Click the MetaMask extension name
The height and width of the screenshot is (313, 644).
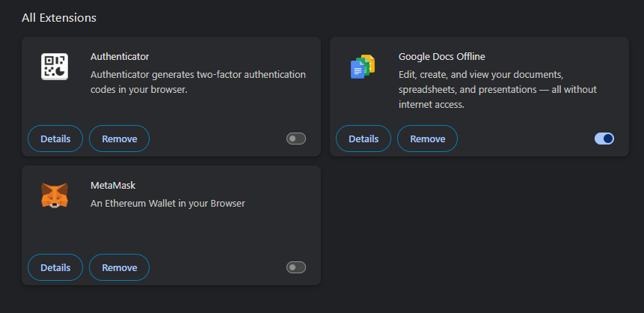(x=113, y=185)
